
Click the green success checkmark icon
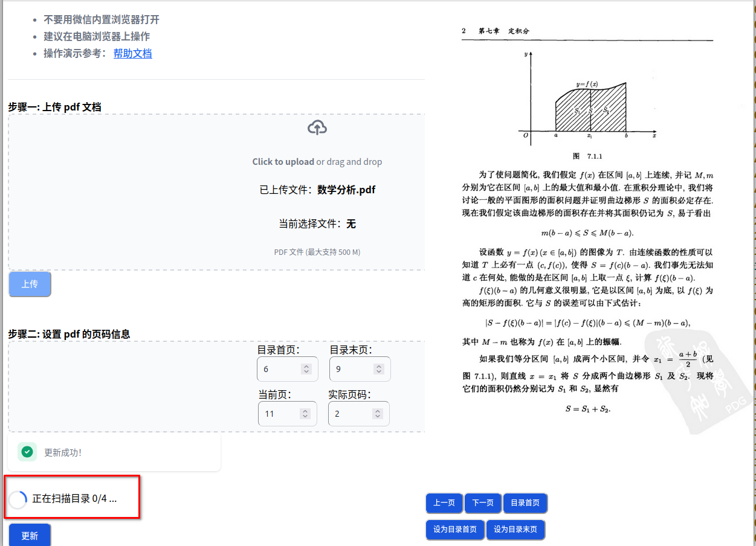[x=27, y=452]
